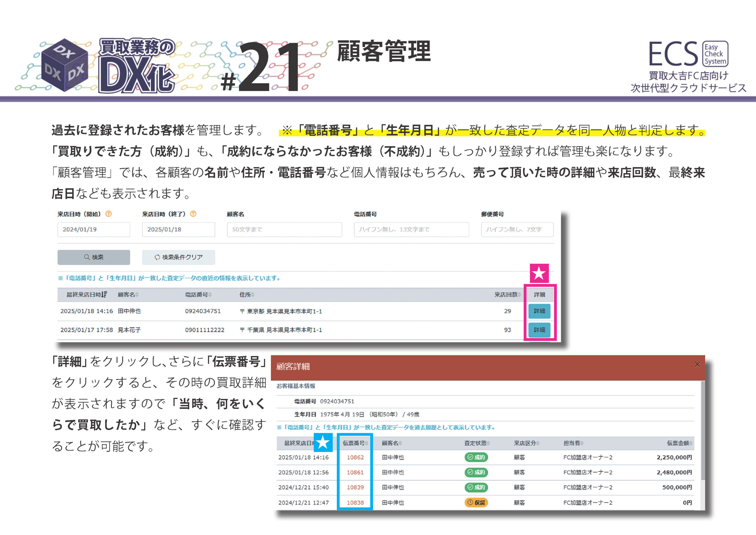
Task: Open 詳細 for customer 見本花子
Action: [x=539, y=330]
